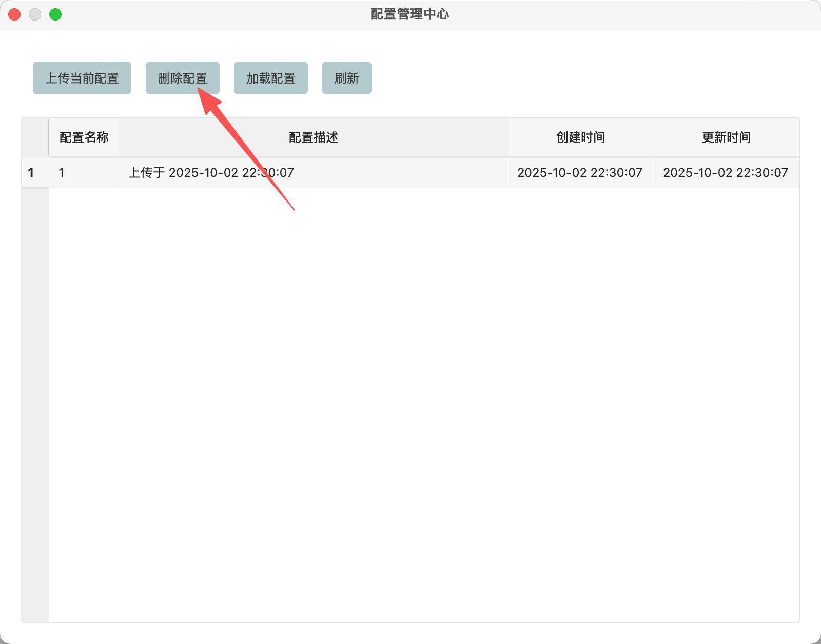Click the empty row-header gutter below row 1

click(35, 400)
